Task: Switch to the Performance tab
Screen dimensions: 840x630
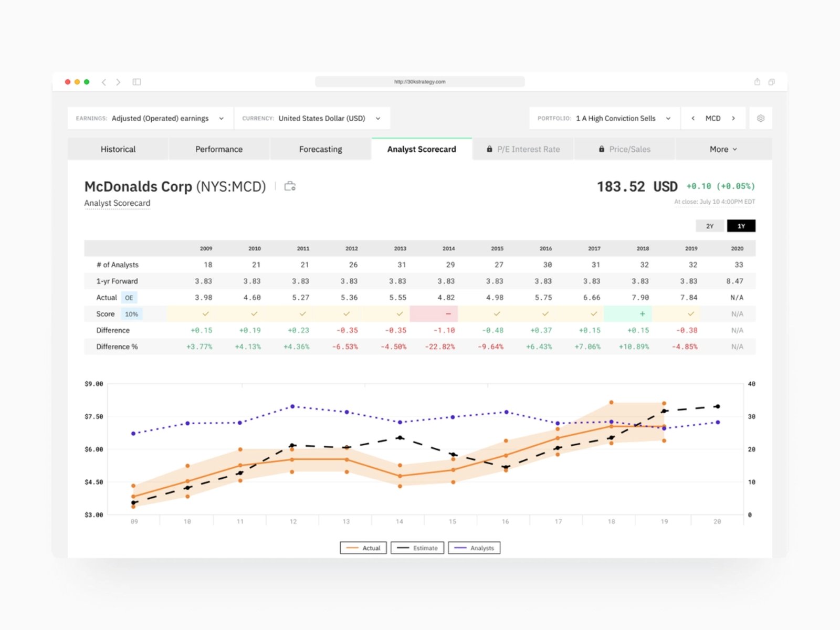Action: click(x=219, y=149)
